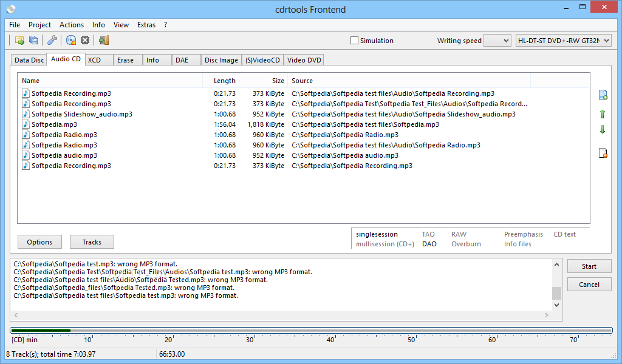The height and width of the screenshot is (364, 622).
Task: Switch write mode to TAO
Action: pyautogui.click(x=428, y=235)
